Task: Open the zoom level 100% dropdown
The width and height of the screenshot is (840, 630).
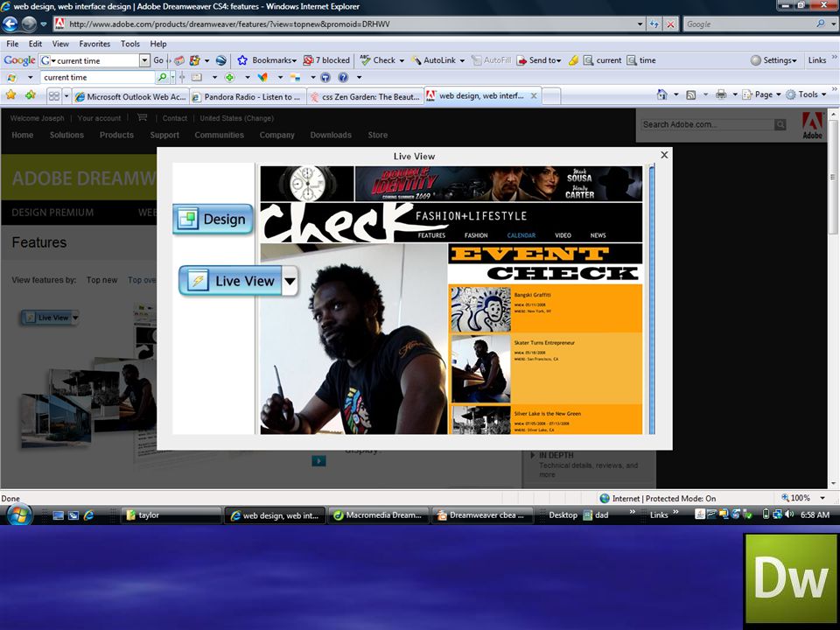Action: [822, 498]
